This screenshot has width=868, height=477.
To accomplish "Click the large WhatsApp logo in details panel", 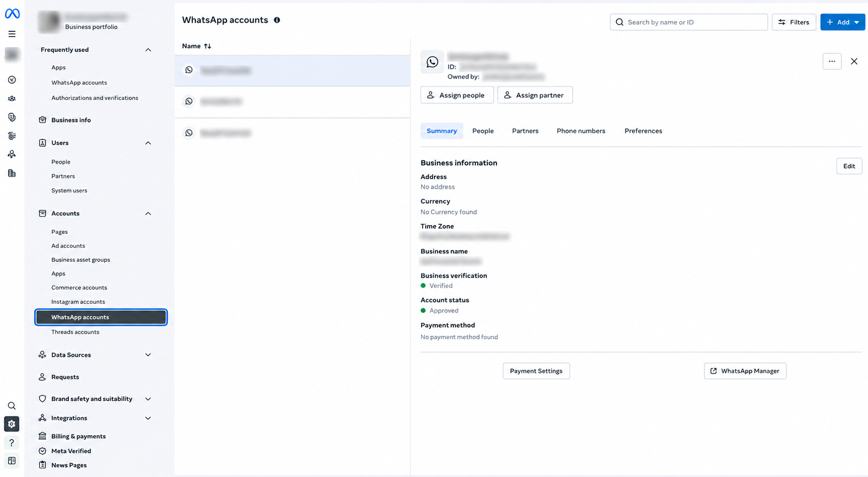I will tap(432, 62).
